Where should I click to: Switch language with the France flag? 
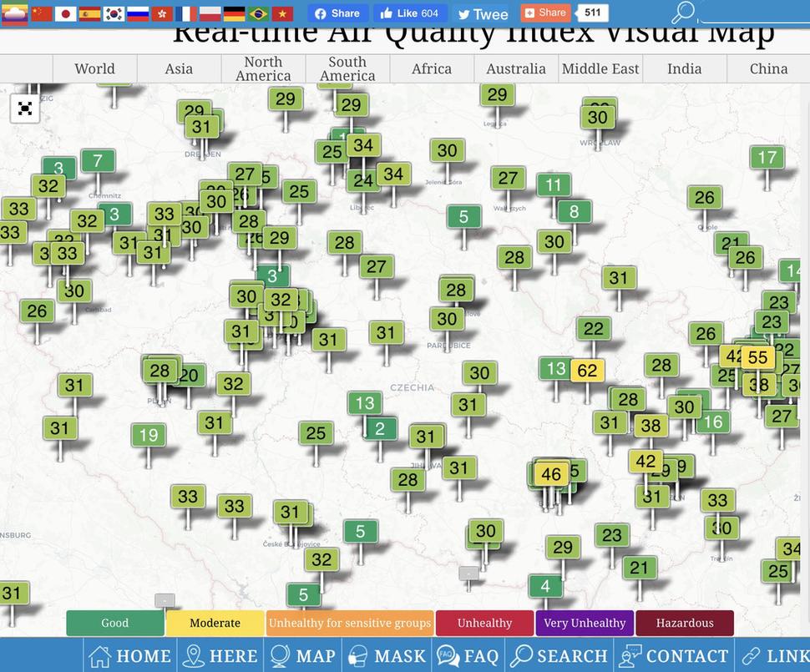click(186, 14)
